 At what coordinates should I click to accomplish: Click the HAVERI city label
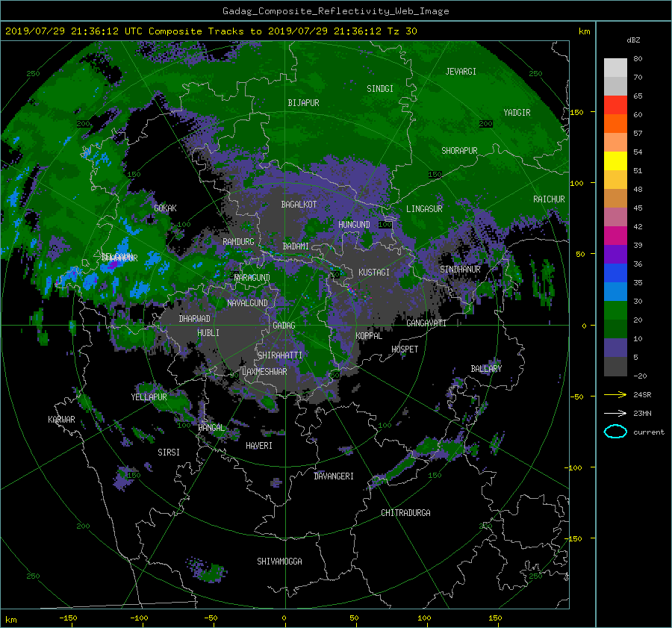pyautogui.click(x=259, y=446)
